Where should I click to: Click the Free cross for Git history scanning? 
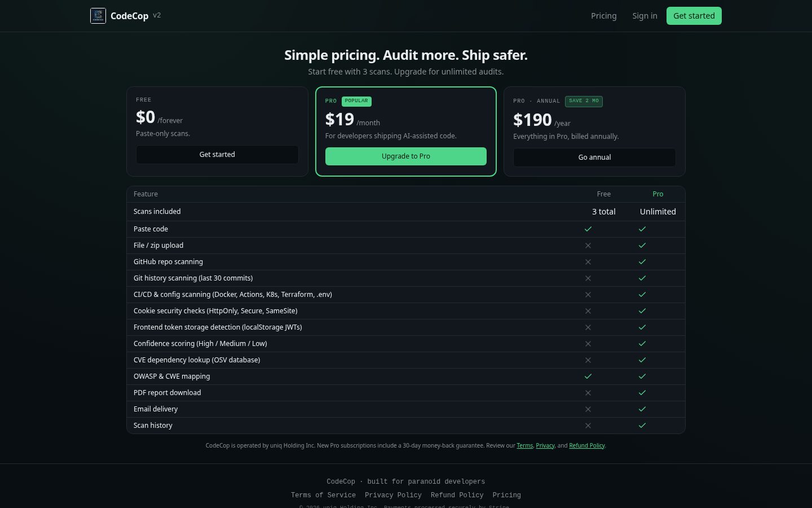point(588,278)
